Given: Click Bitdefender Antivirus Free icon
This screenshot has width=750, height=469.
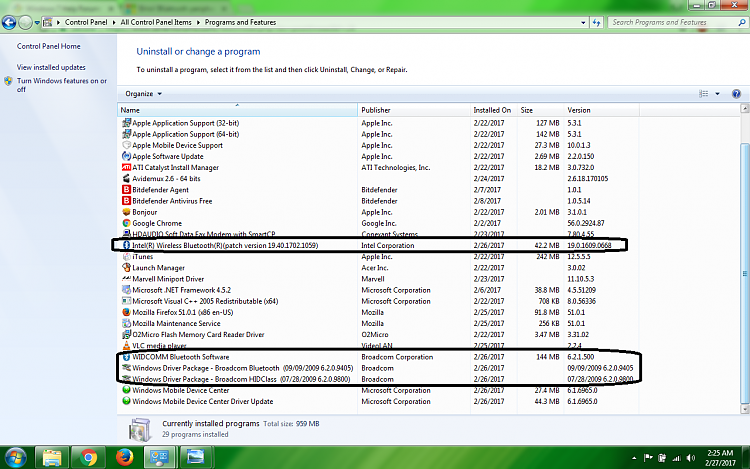Looking at the screenshot, I should [x=126, y=201].
